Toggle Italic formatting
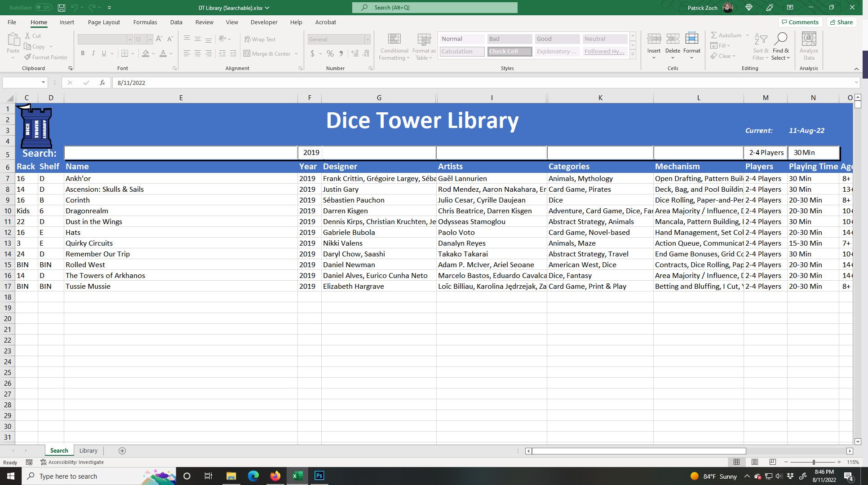868x485 pixels. 93,53
